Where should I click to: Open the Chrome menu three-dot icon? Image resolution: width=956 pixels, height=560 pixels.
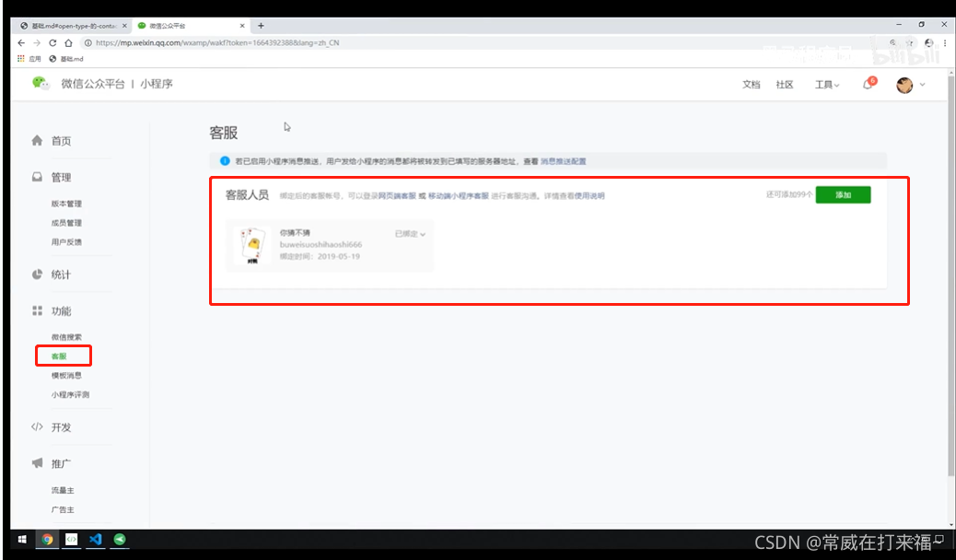tap(945, 42)
